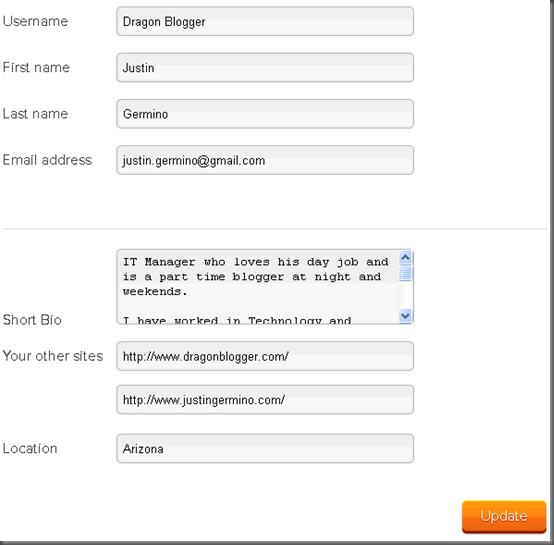Click the First name field with Justin
554x545 pixels.
[265, 68]
